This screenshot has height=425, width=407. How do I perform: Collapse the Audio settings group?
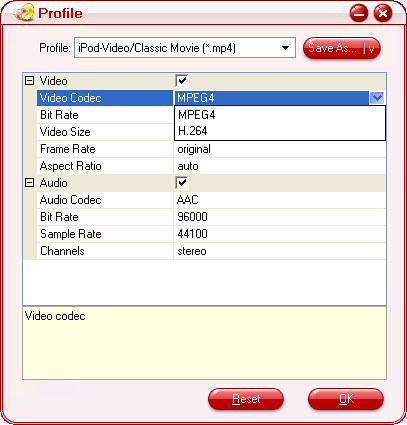click(x=30, y=182)
